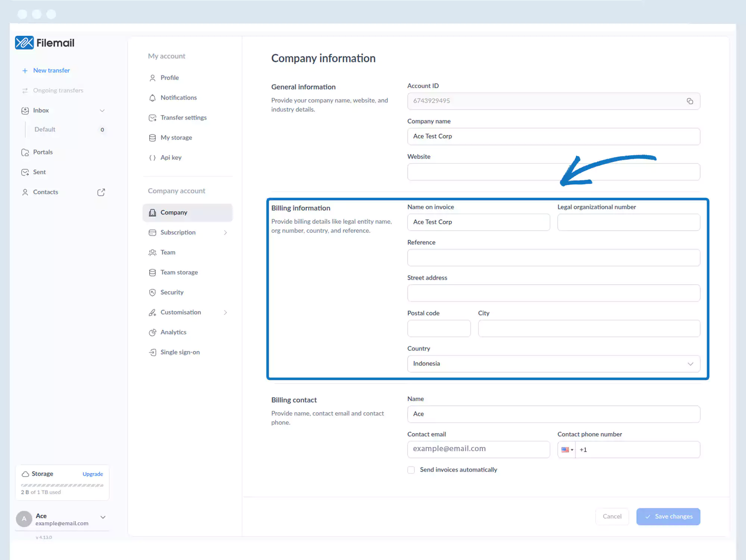Go to Transfer settings
The image size is (746, 560).
[x=183, y=118]
